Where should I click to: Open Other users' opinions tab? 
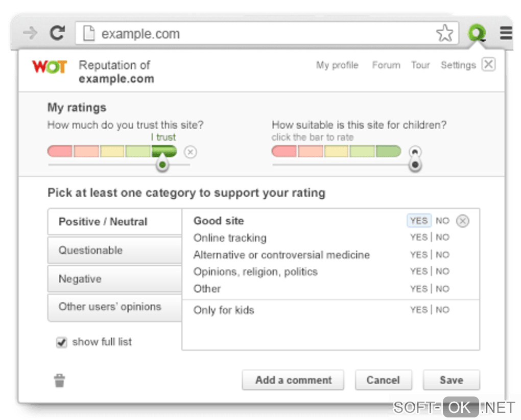point(114,307)
